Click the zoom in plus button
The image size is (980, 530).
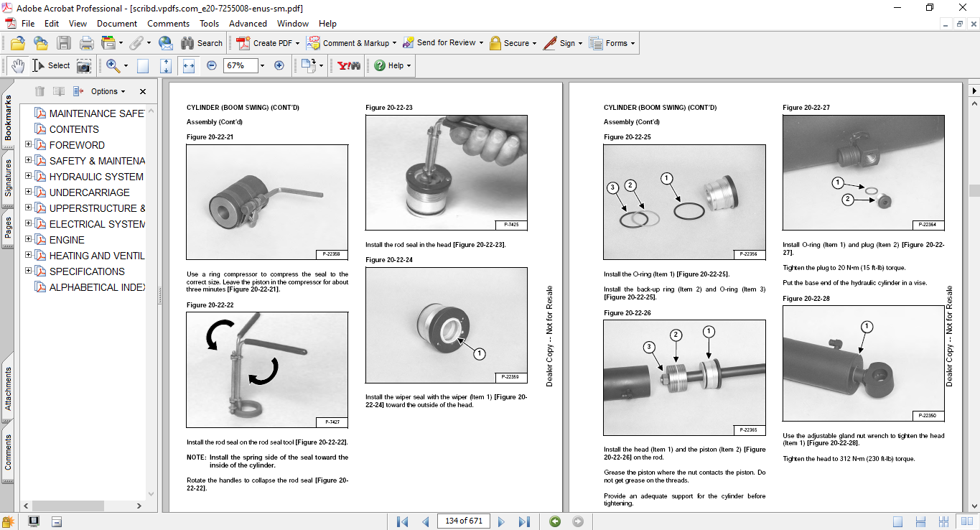[x=279, y=65]
